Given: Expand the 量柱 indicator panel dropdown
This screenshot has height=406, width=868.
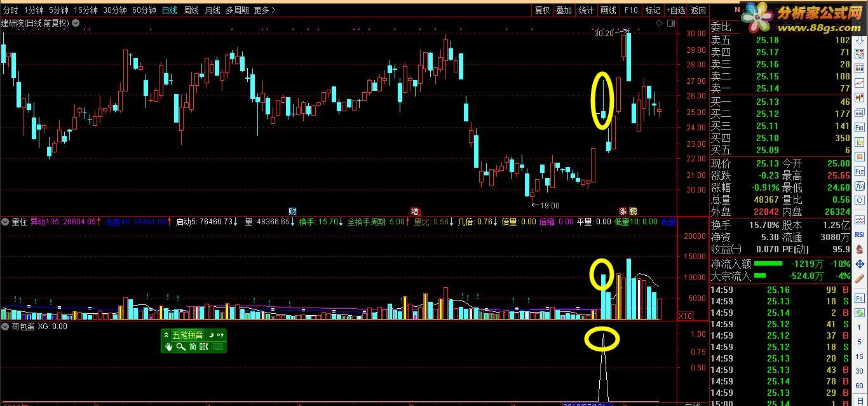Looking at the screenshot, I should (x=5, y=222).
